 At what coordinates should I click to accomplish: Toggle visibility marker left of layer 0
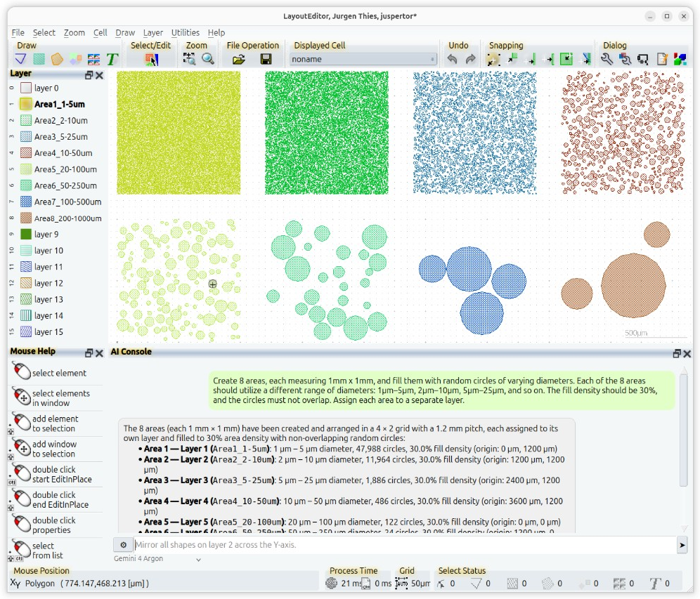pos(12,88)
